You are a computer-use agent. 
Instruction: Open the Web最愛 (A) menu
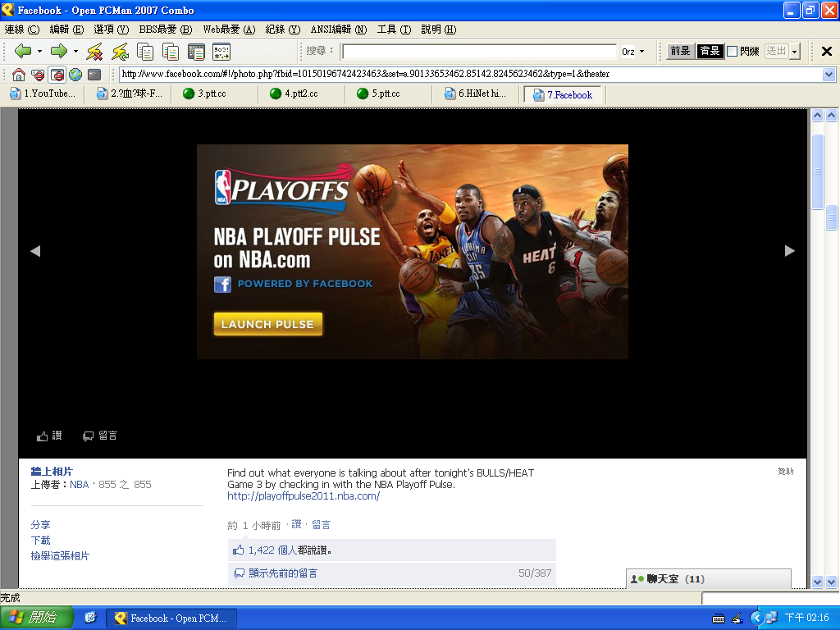229,30
